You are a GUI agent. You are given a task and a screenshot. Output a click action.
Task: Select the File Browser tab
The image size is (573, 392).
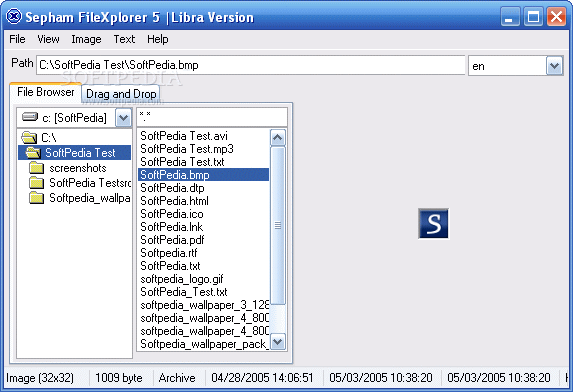click(x=45, y=92)
